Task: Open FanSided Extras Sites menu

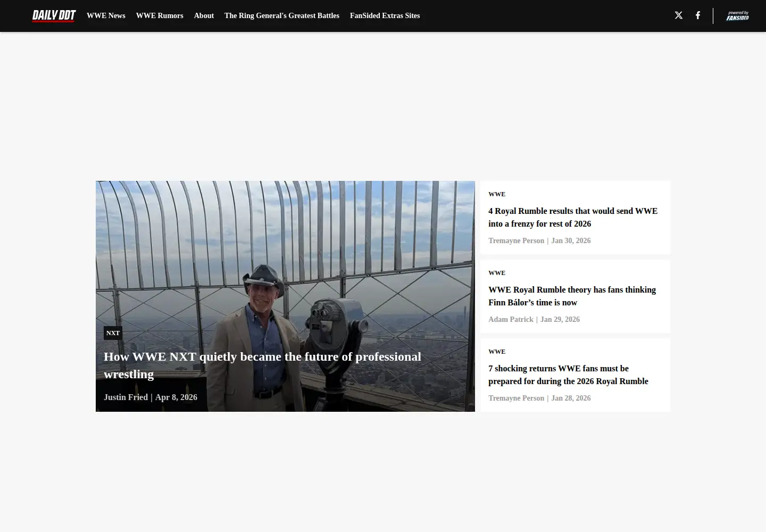Action: pos(385,16)
